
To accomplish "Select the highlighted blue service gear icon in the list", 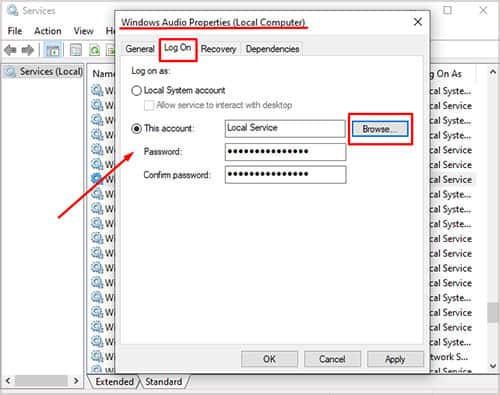I will pyautogui.click(x=97, y=179).
